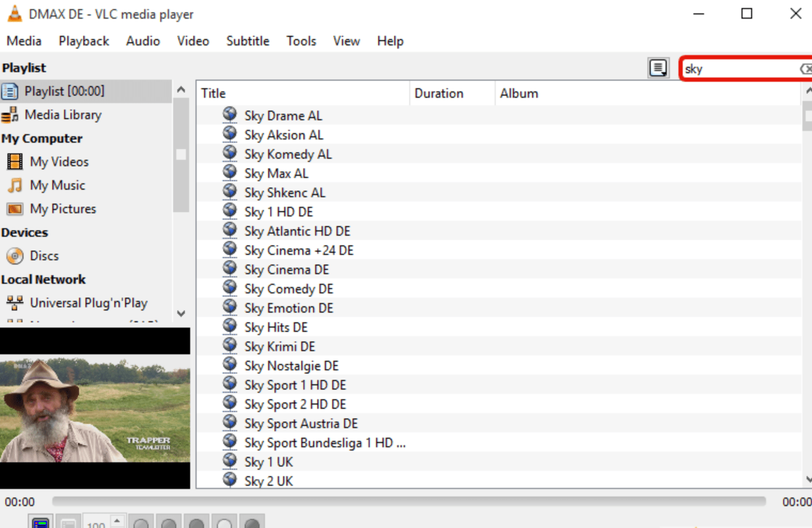
Task: Click globe icon beside Sky Hits DE
Action: click(230, 326)
